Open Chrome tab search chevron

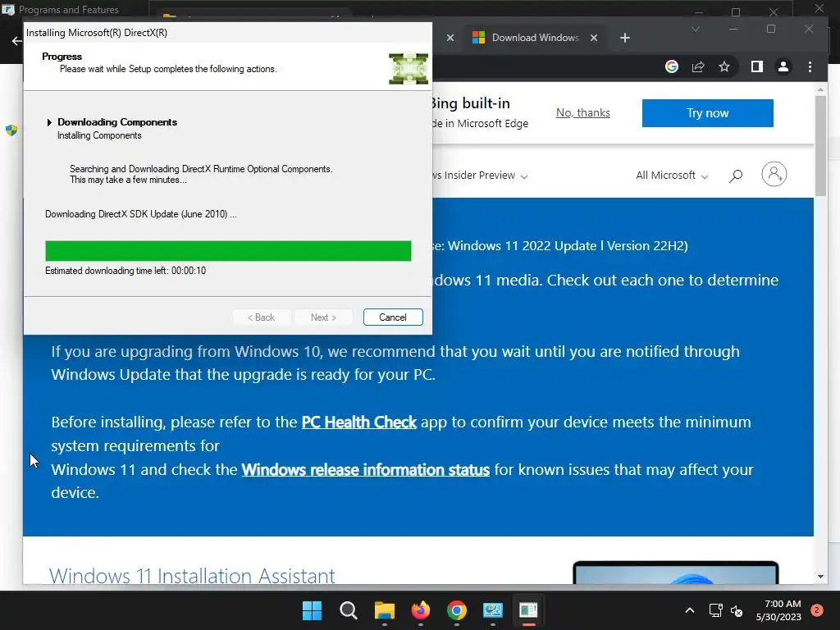[696, 29]
